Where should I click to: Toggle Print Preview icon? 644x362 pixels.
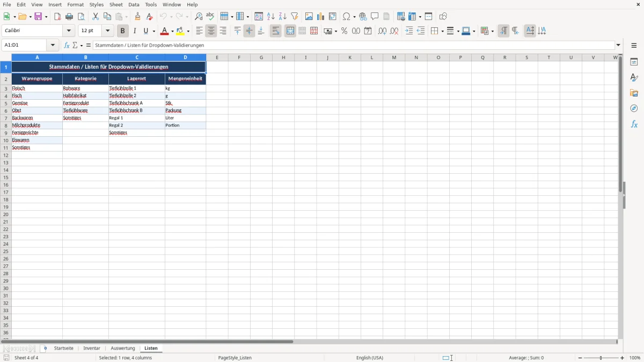click(81, 17)
